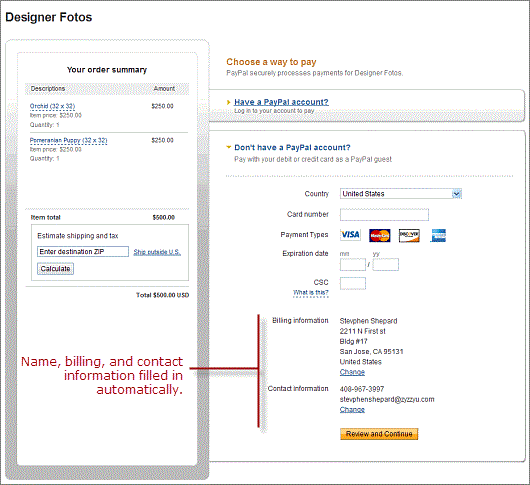Click the Card number field
Image resolution: width=530 pixels, height=485 pixels.
tap(384, 215)
